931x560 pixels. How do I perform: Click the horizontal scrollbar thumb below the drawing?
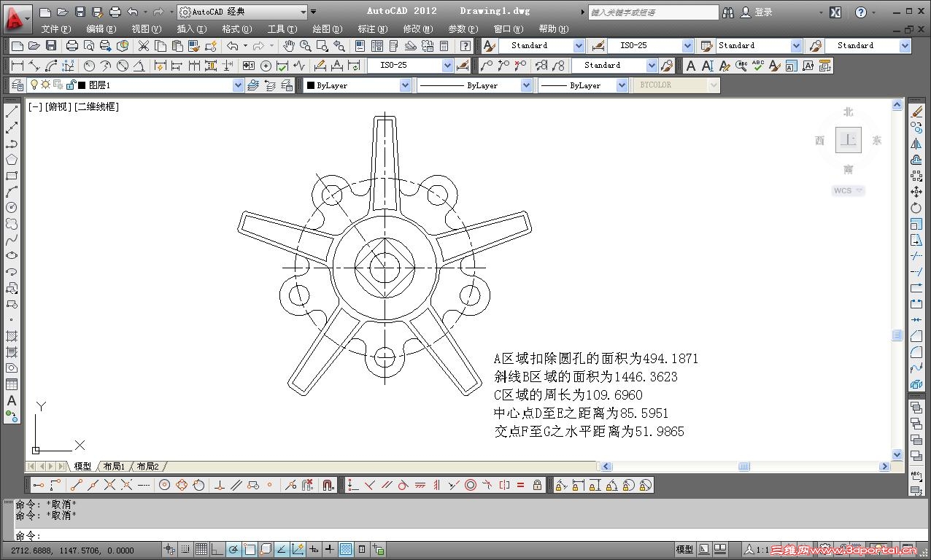coord(743,467)
